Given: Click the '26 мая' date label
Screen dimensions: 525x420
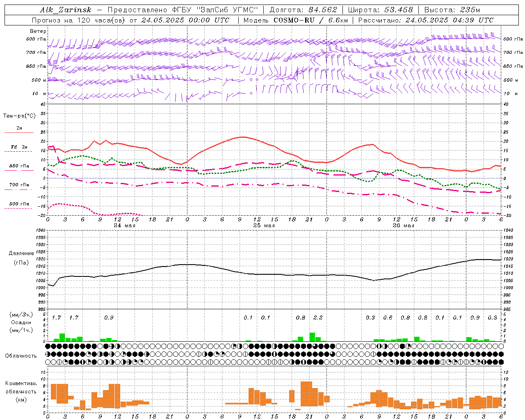Looking at the screenshot, I should [404, 226].
